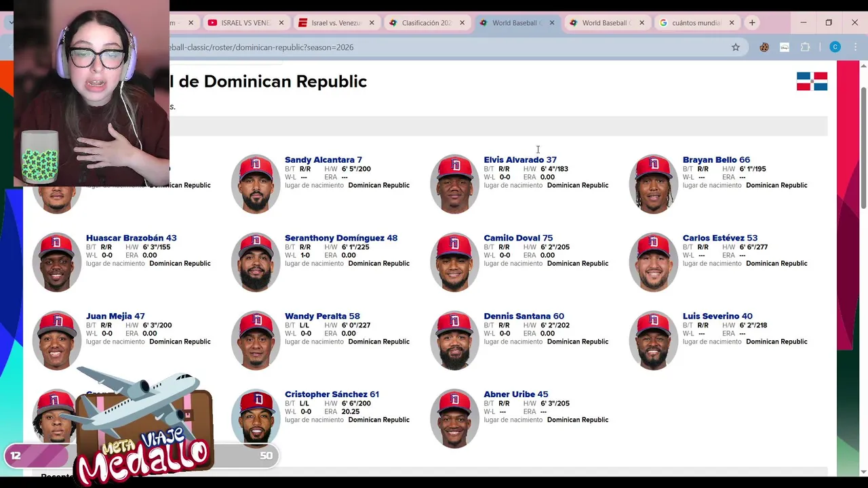Click Camilo Doval's headshot photo

click(454, 262)
